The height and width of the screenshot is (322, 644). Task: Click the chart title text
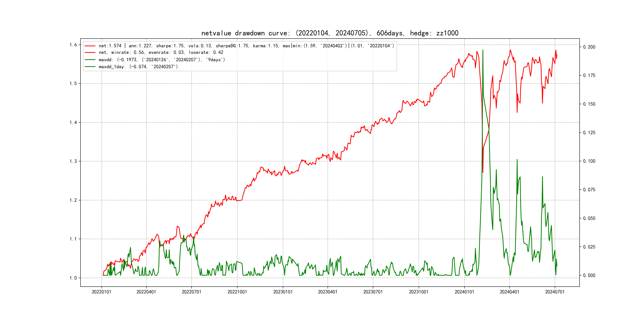click(x=330, y=33)
